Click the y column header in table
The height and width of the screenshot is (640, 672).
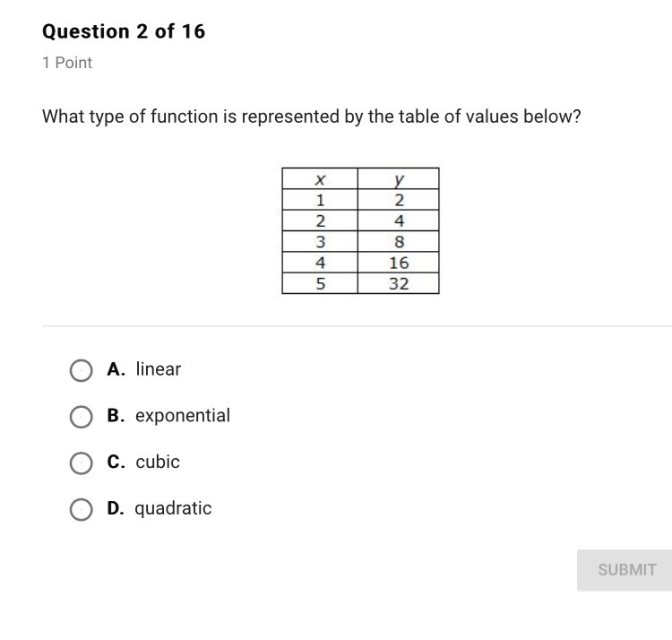[399, 178]
